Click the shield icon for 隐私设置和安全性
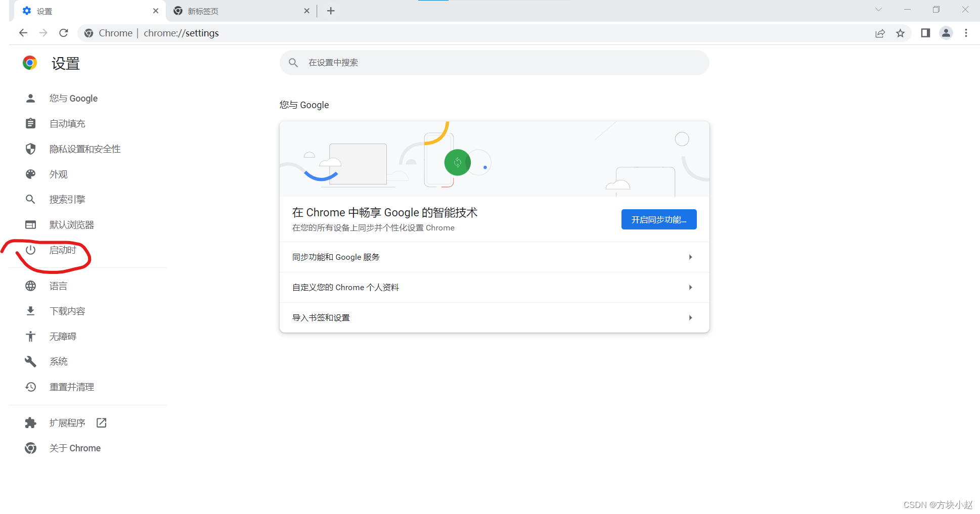 pos(31,149)
